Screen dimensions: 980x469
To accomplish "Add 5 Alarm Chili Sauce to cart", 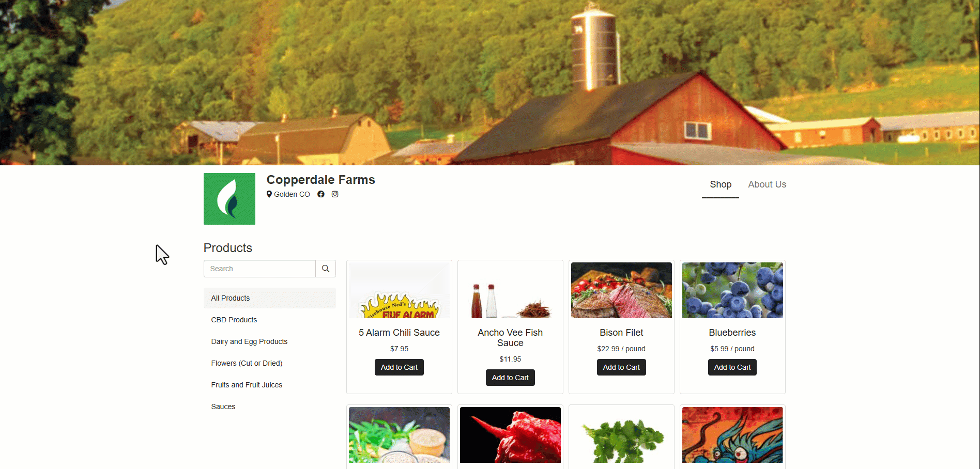I will 399,367.
